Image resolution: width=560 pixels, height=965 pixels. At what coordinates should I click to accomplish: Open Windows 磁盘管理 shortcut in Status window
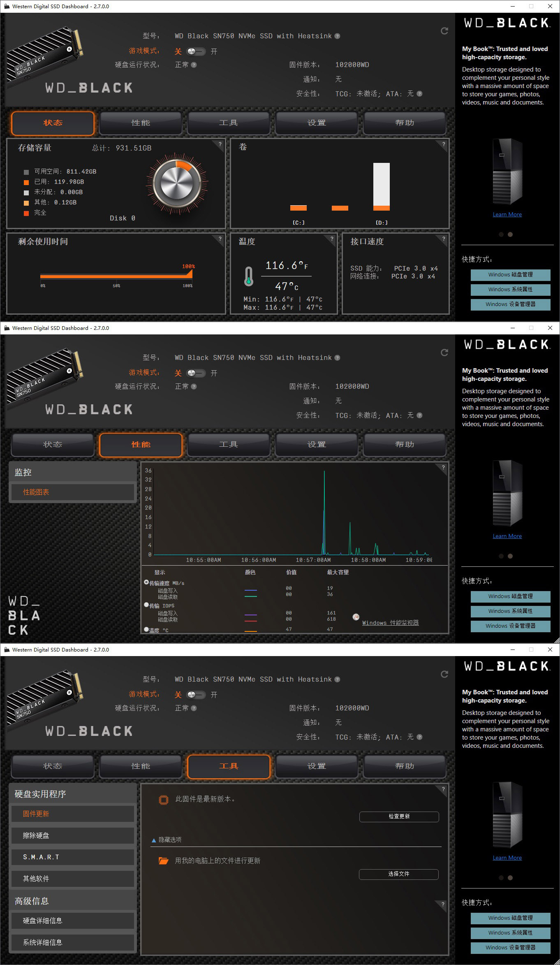click(511, 275)
